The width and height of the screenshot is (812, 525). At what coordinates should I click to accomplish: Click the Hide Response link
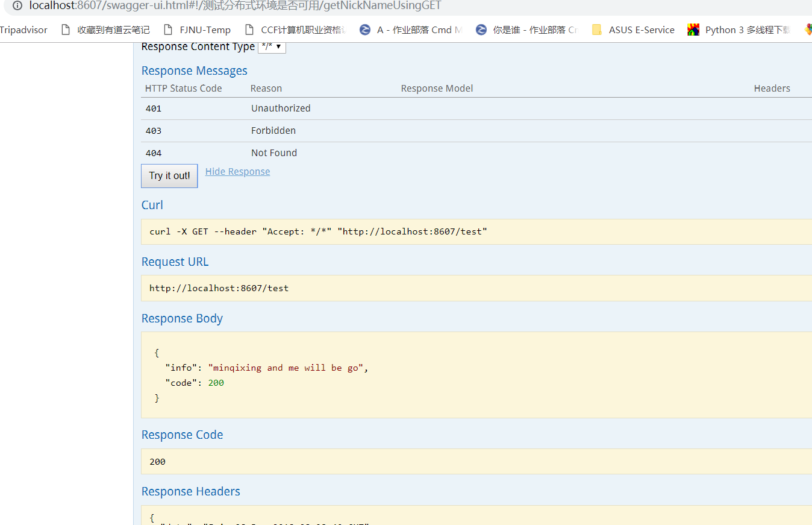point(237,172)
